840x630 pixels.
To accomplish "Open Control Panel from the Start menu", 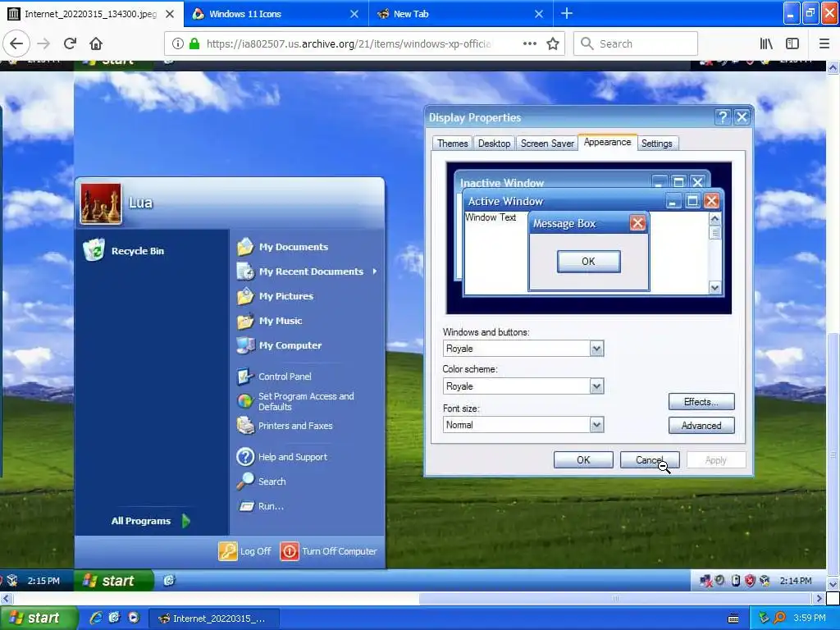I will (x=274, y=377).
